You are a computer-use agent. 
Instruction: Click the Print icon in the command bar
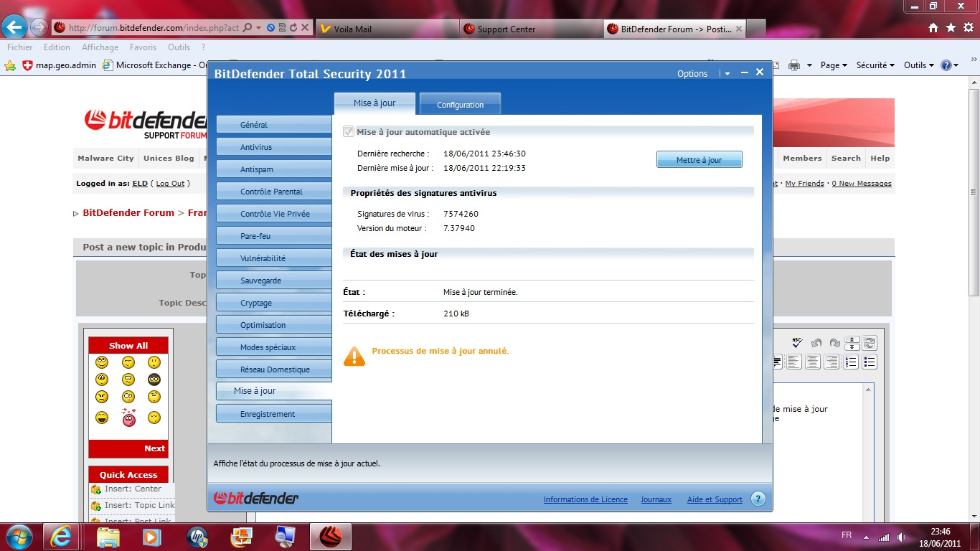[x=794, y=65]
